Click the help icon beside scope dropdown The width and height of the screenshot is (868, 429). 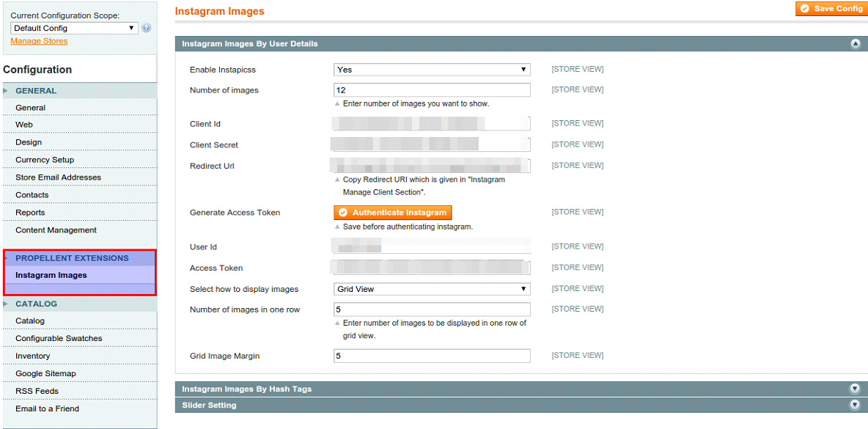[146, 28]
